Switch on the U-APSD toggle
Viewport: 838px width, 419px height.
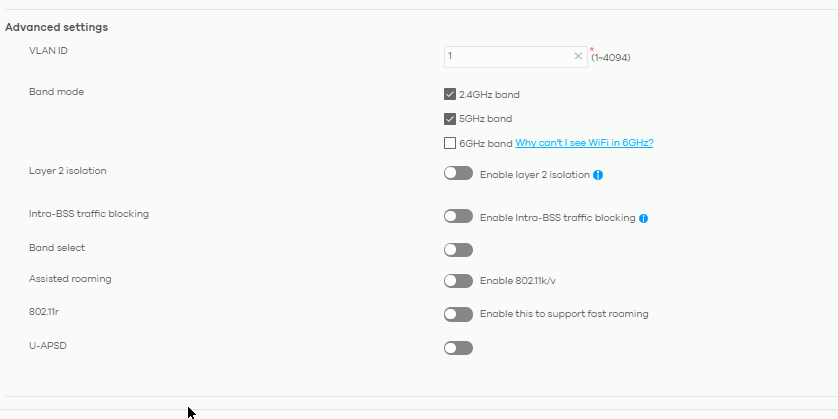tap(459, 348)
